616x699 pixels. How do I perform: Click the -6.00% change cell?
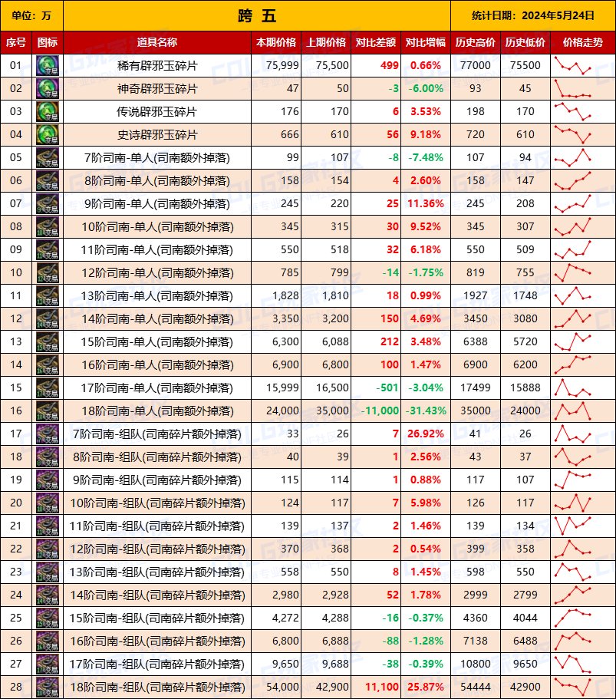pos(426,89)
